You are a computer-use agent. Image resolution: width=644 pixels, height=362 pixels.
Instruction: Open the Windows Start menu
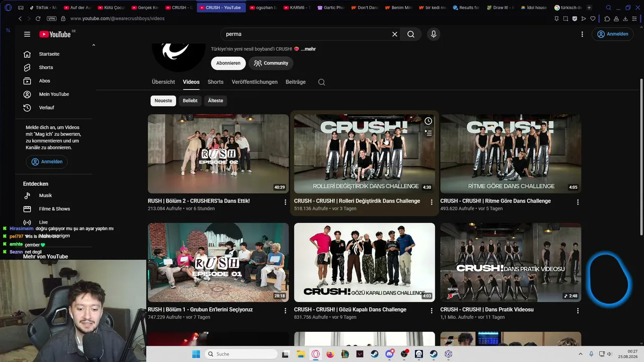pyautogui.click(x=196, y=354)
